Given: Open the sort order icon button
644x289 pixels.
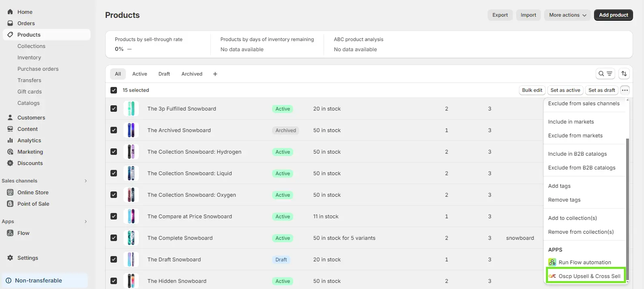Looking at the screenshot, I should [624, 74].
